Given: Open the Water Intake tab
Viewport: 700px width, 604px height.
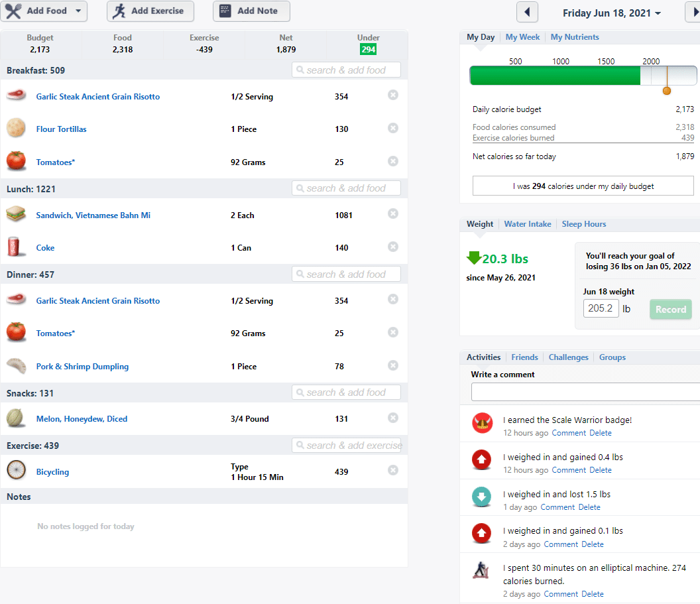Looking at the screenshot, I should pyautogui.click(x=527, y=224).
